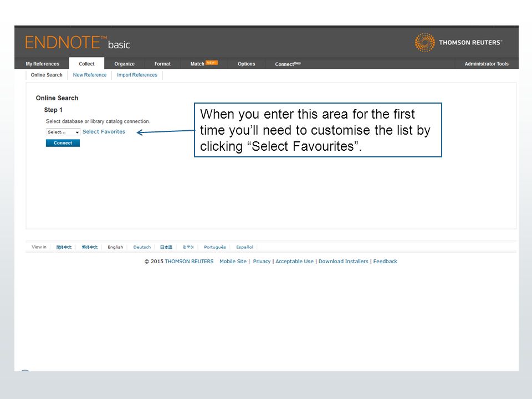Switch to the Organize tab

click(x=124, y=64)
